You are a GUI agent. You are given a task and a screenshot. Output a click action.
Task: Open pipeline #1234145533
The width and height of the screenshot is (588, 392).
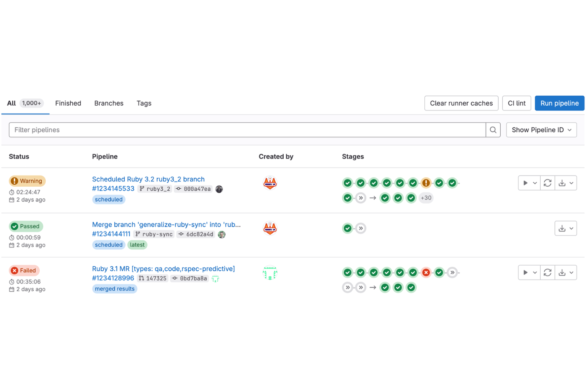113,188
